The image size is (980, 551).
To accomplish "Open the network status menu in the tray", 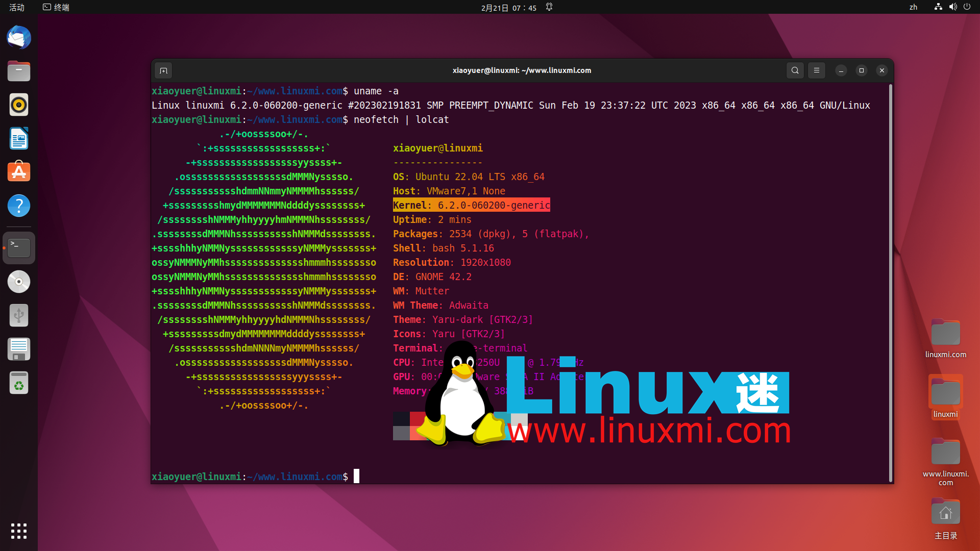I will click(x=938, y=7).
